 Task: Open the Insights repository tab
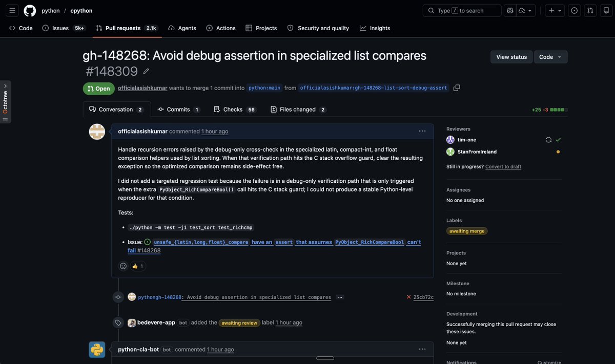click(x=375, y=28)
